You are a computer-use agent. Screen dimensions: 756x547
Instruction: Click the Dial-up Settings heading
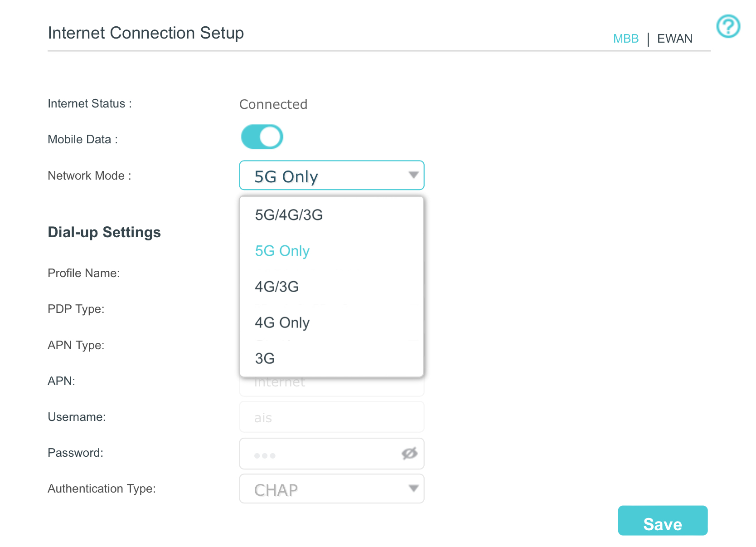[104, 232]
